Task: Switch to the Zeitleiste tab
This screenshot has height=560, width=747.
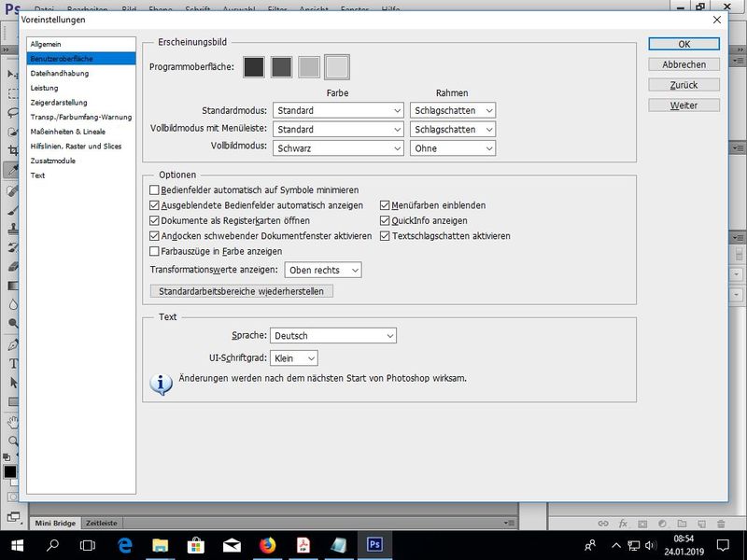Action: tap(103, 524)
